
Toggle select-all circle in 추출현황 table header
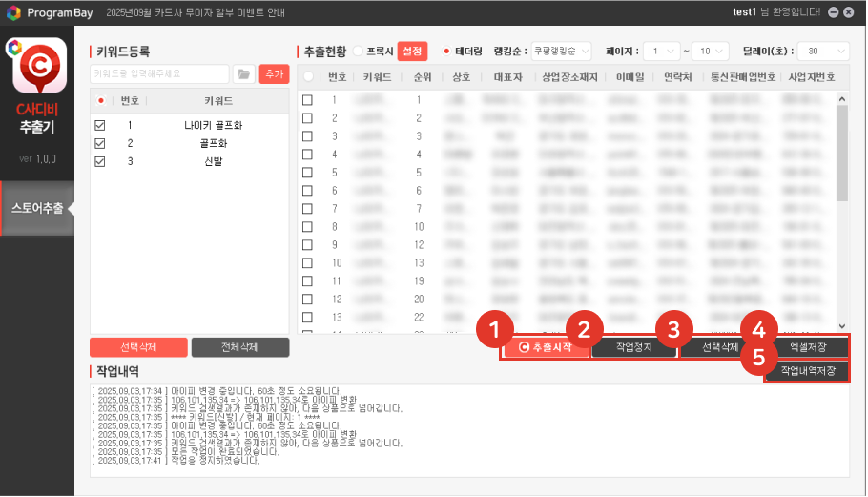click(308, 76)
